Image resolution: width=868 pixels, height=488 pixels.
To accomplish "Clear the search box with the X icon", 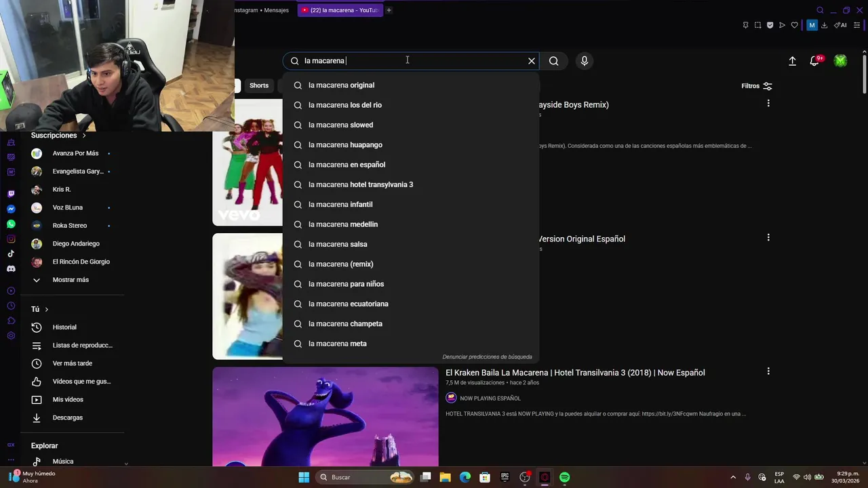I will [532, 61].
